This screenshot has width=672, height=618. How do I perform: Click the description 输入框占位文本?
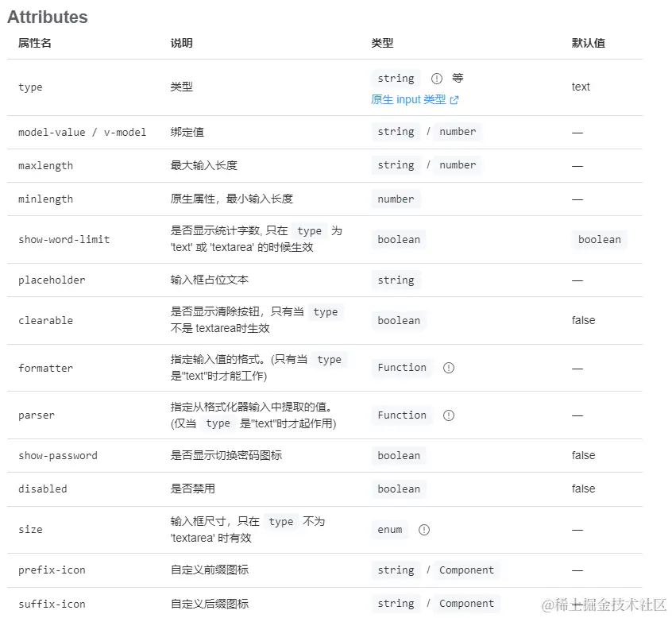209,280
